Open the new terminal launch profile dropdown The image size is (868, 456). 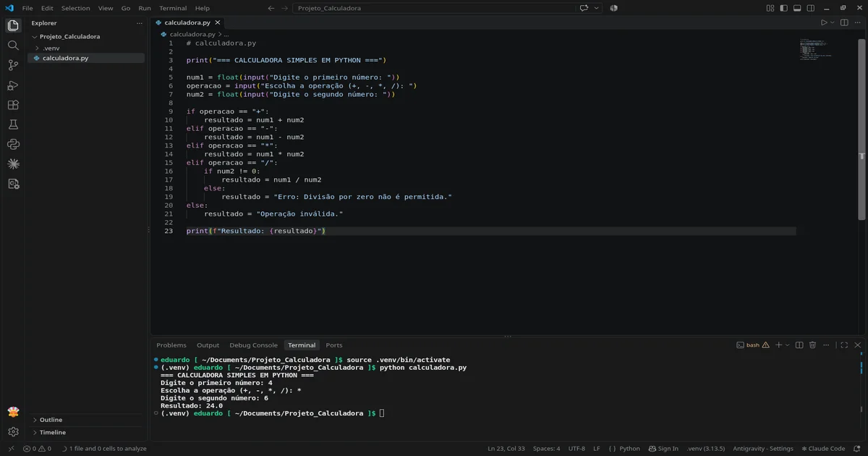point(787,345)
